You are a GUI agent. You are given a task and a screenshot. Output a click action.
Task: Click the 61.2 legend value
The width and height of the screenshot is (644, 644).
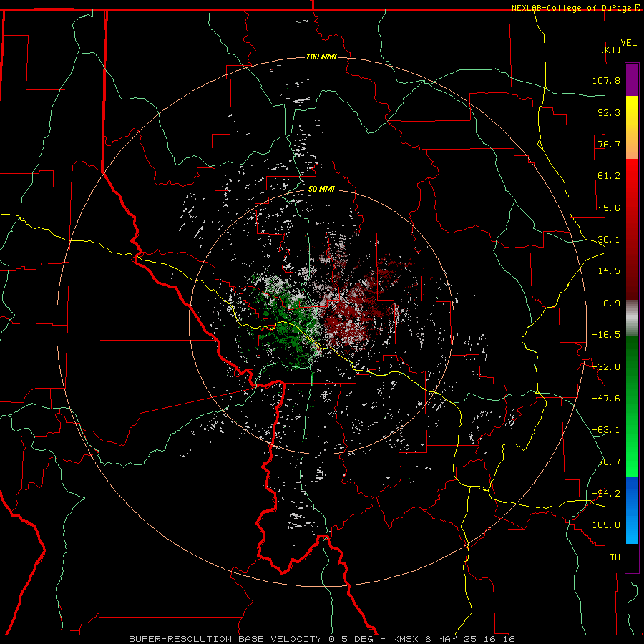(x=609, y=176)
